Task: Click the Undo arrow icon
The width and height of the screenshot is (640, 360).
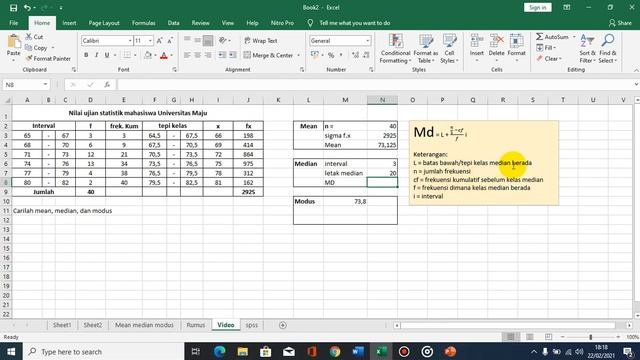Action: (27, 7)
